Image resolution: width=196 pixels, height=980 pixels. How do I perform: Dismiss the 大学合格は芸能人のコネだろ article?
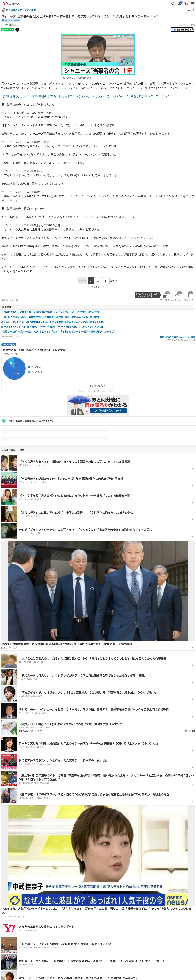click(192, 665)
